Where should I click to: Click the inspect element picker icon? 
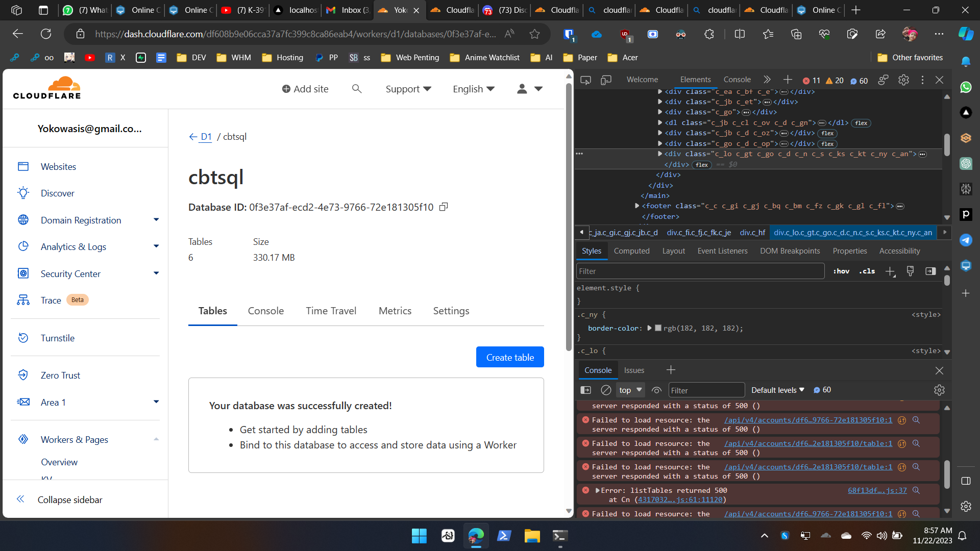coord(585,80)
